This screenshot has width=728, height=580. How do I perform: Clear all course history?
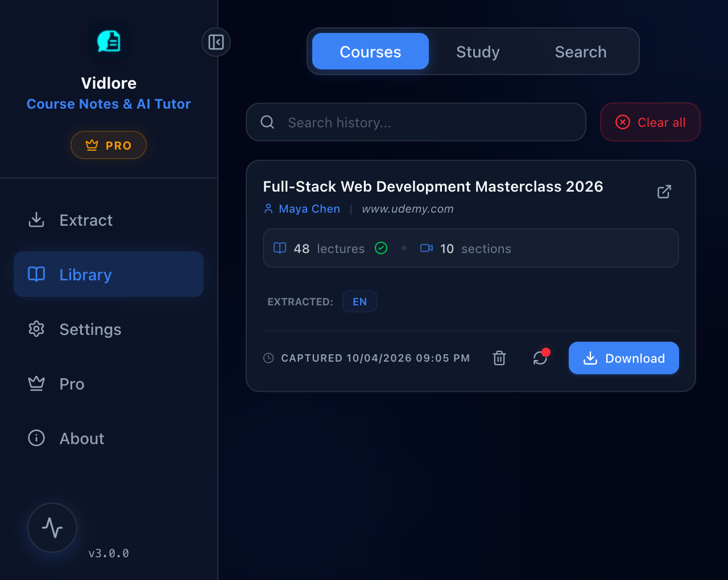click(650, 122)
